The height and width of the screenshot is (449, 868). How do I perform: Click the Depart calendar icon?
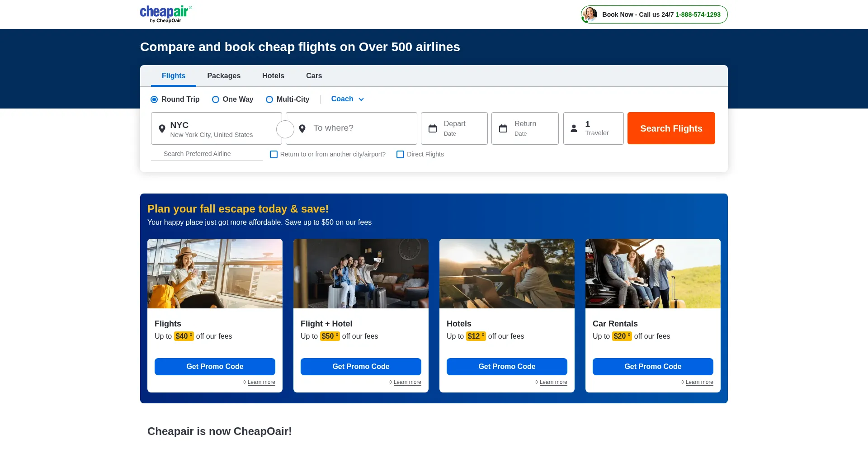pos(433,129)
